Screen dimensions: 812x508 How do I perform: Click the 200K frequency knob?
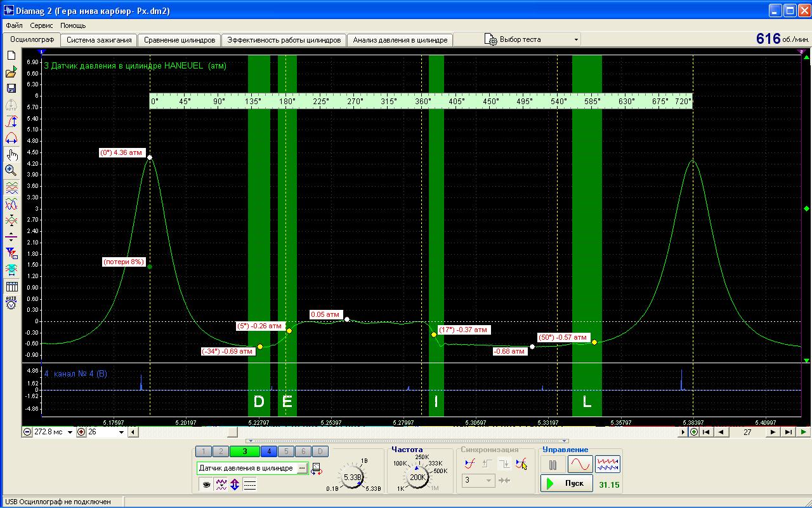(x=418, y=477)
